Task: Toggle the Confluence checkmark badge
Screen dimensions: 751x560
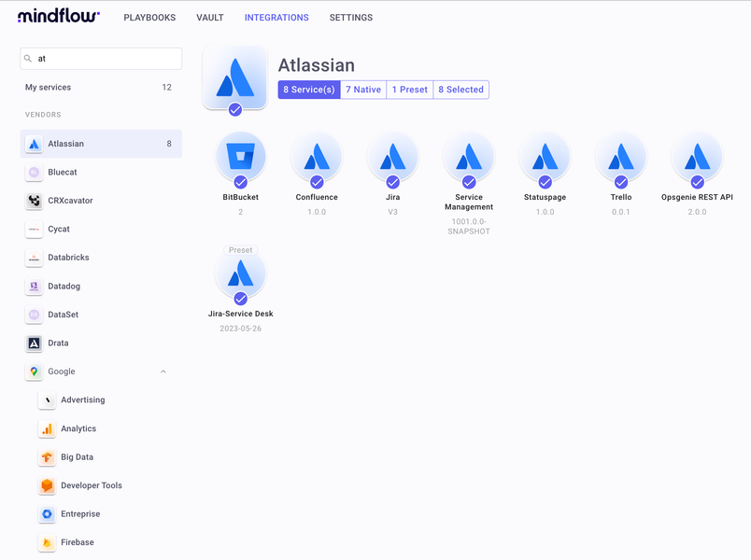Action: 317,182
